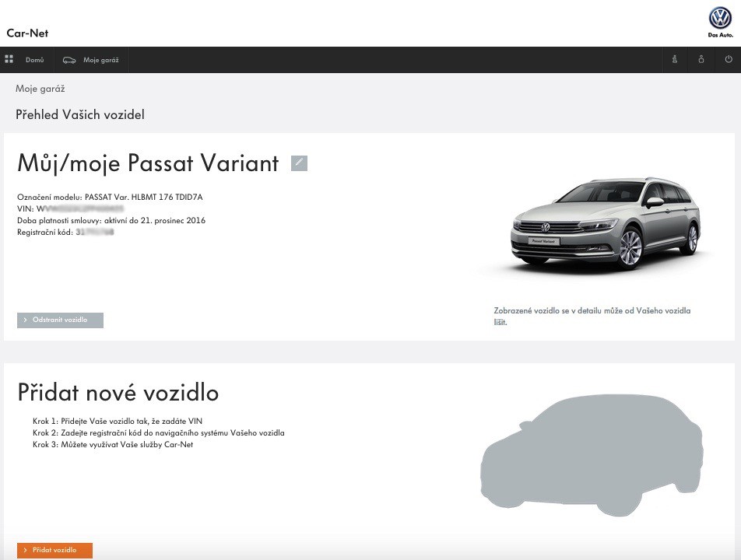The image size is (741, 560).
Task: Go to the Domů menu item
Action: point(35,60)
